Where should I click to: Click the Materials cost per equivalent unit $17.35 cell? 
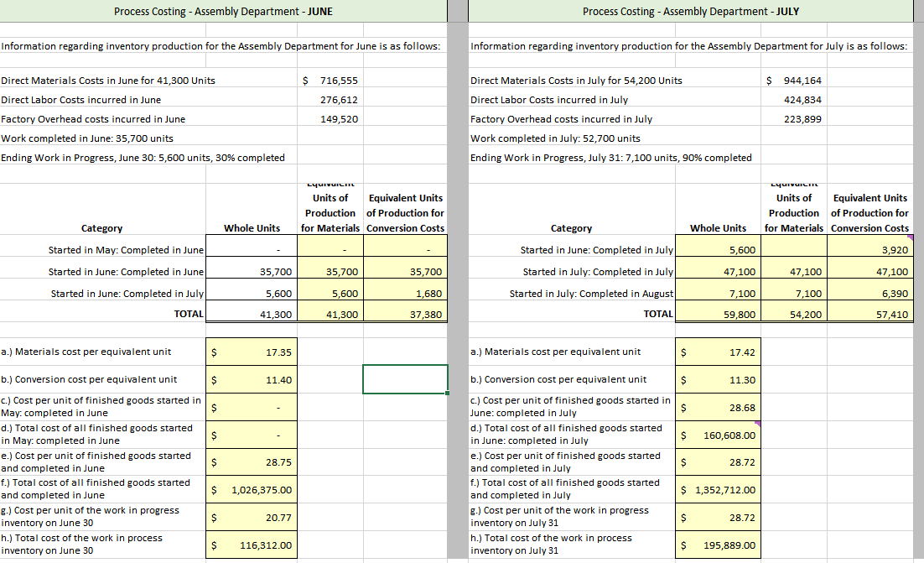point(252,351)
